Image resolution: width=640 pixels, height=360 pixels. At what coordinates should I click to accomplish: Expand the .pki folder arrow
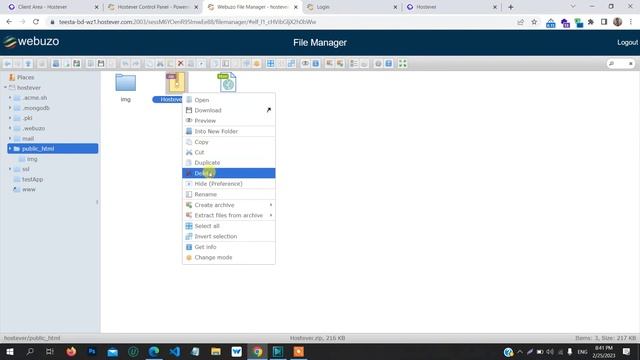(10, 118)
